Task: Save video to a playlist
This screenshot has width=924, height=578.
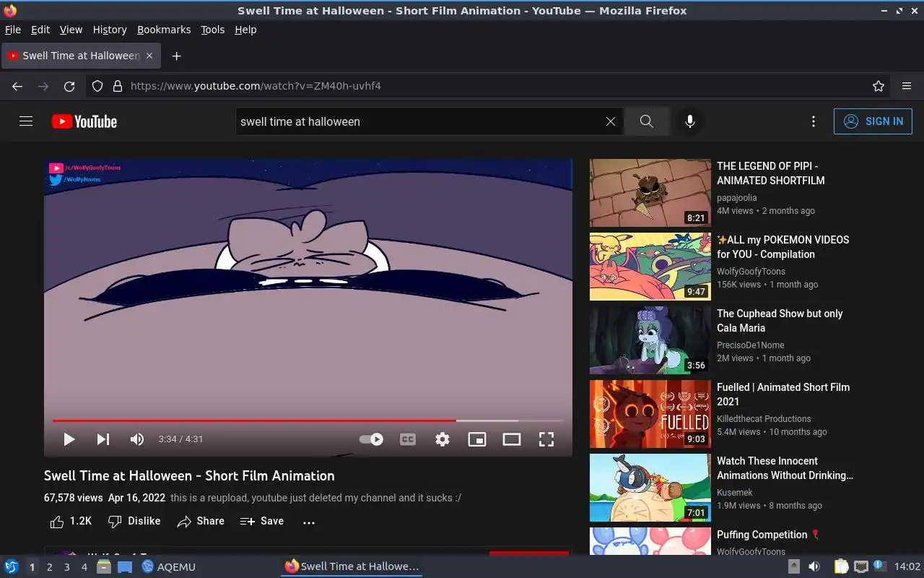Action: pos(262,521)
